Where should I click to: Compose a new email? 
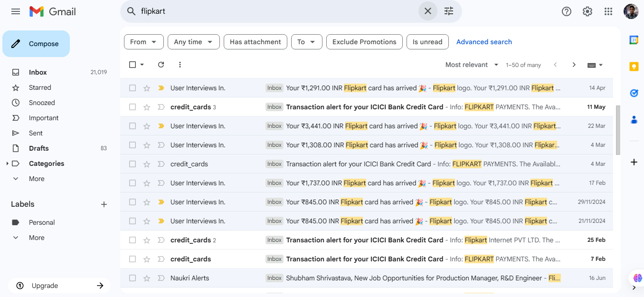36,44
